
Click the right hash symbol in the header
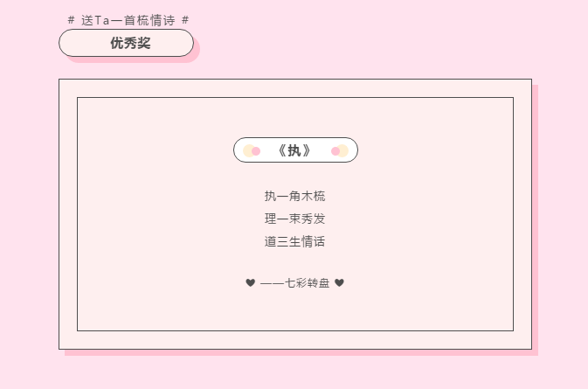tap(185, 20)
